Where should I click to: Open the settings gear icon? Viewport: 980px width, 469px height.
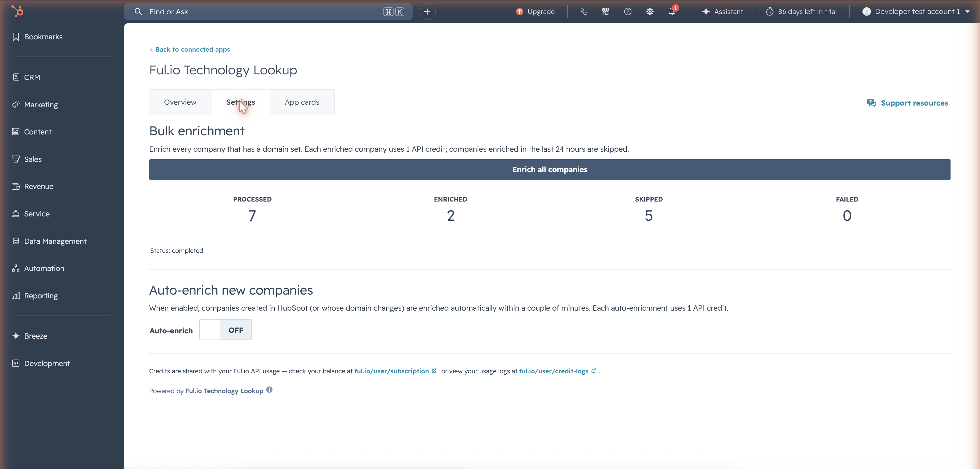(x=650, y=11)
